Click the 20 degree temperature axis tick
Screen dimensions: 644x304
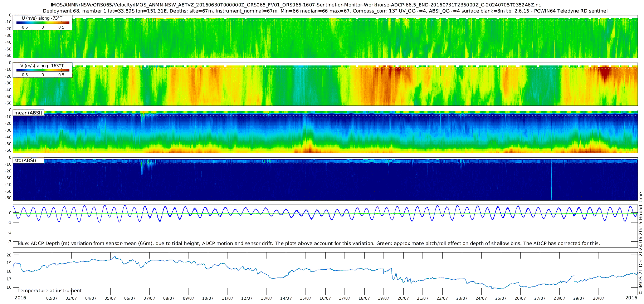click(9, 255)
